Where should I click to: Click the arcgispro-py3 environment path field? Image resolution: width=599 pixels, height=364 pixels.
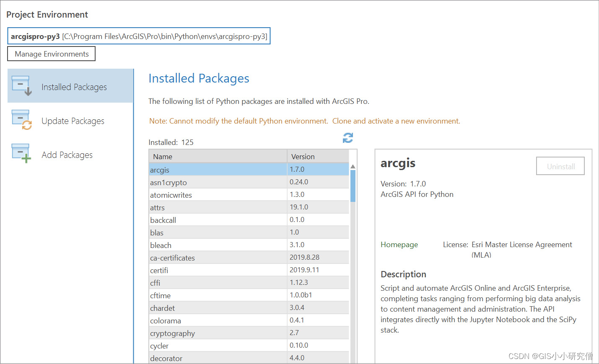coord(139,36)
